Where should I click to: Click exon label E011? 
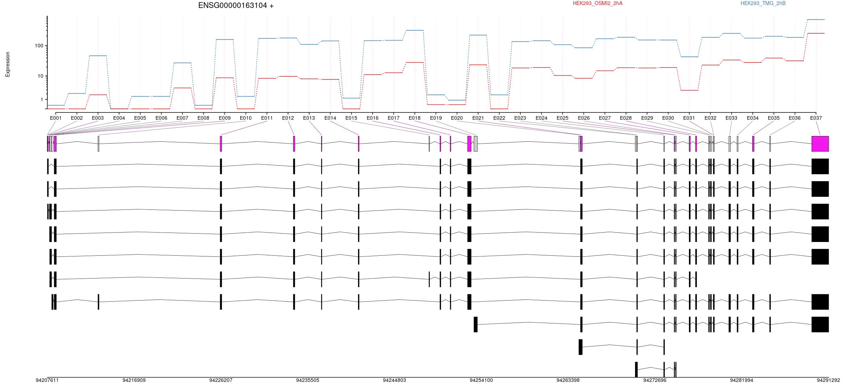(267, 118)
